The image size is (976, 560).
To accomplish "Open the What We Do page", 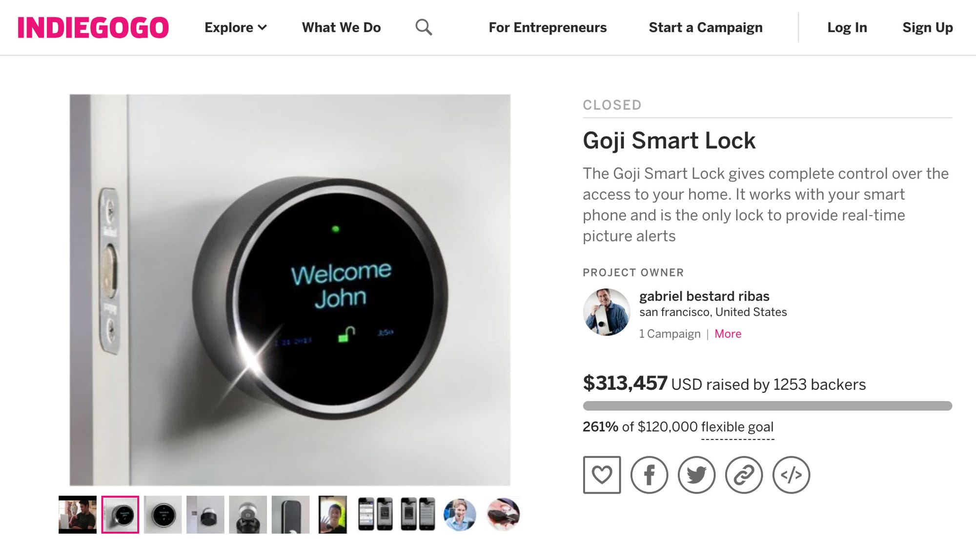I will (x=341, y=27).
